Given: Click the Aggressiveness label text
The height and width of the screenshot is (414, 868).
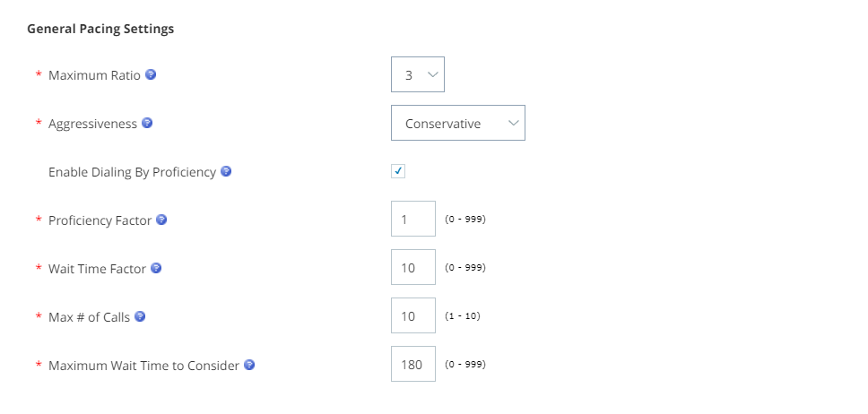Looking at the screenshot, I should 93,124.
